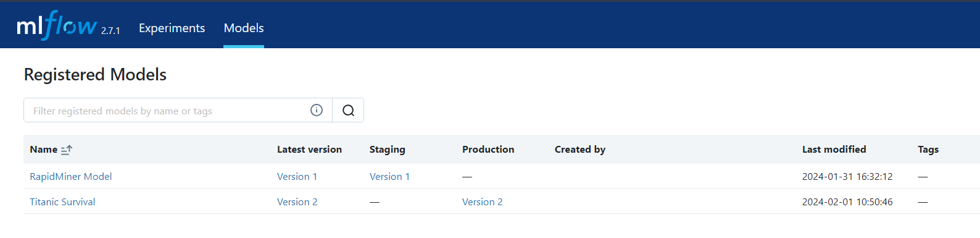This screenshot has height=238, width=980.
Task: Click the Tags column header
Action: 928,149
